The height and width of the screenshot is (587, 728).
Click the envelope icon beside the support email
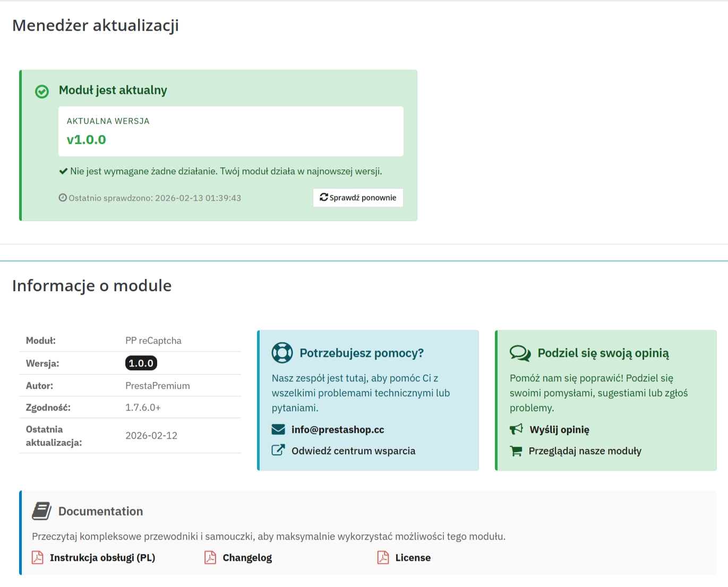278,429
